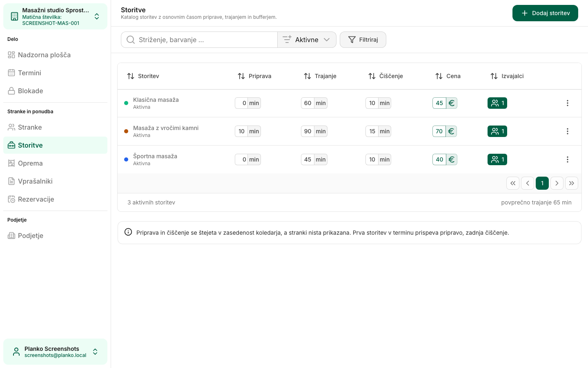Screen dimensions: 588x368
Task: Open the Planko Screenshots user menu
Action: 55,352
